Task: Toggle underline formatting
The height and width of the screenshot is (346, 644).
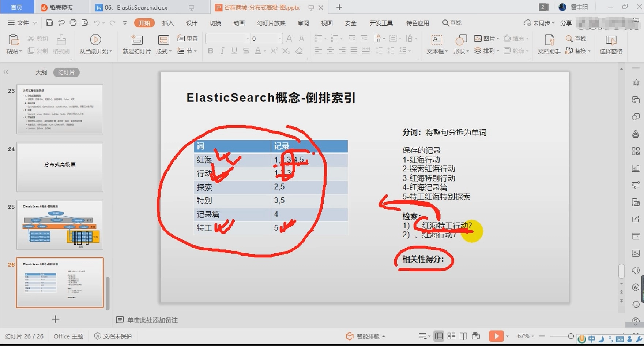Action: (x=234, y=51)
